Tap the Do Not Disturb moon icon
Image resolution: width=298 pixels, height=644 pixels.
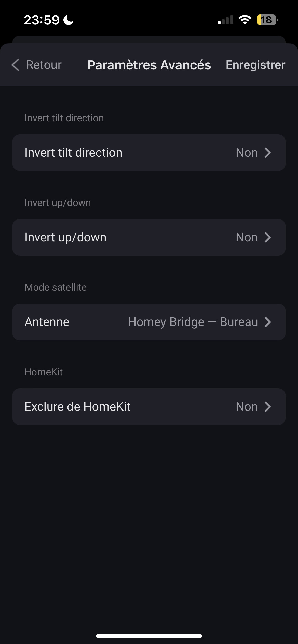click(x=68, y=20)
